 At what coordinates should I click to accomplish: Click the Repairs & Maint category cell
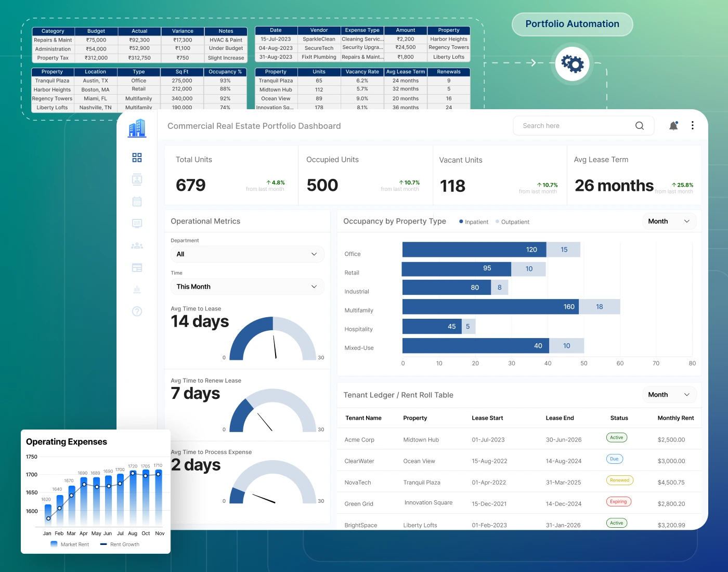pos(53,40)
